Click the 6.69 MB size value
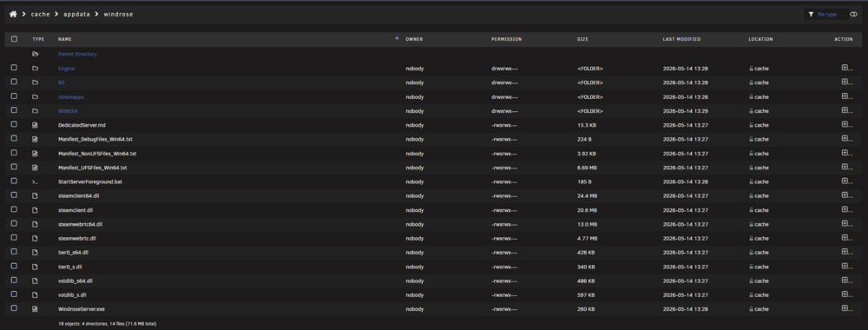 click(x=587, y=168)
